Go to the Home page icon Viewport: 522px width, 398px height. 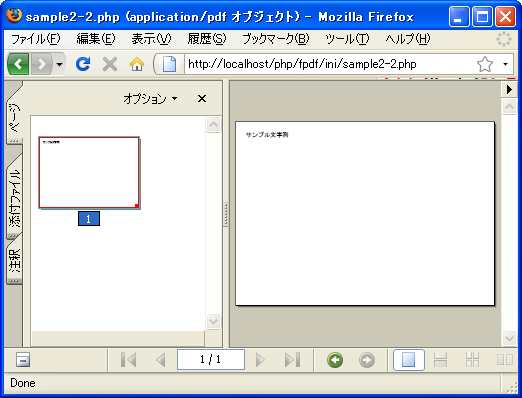[x=137, y=64]
